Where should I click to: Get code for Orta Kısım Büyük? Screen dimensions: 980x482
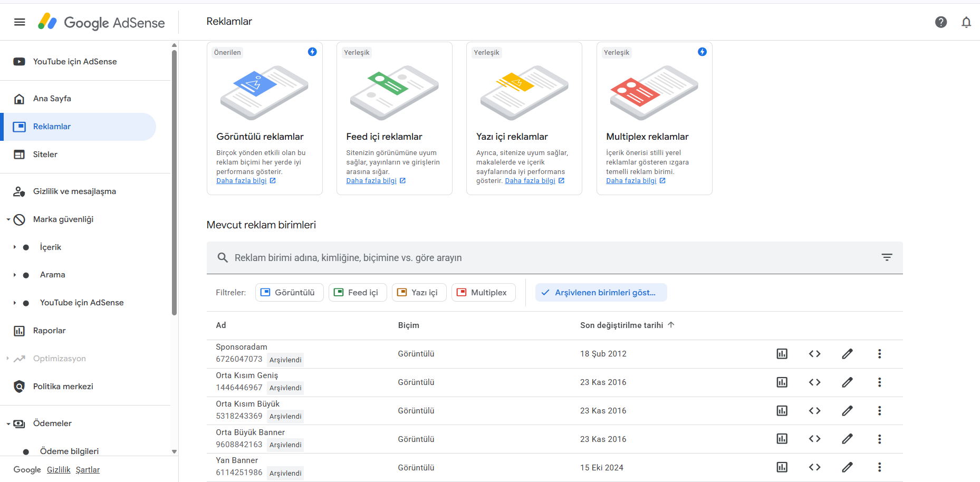[815, 411]
